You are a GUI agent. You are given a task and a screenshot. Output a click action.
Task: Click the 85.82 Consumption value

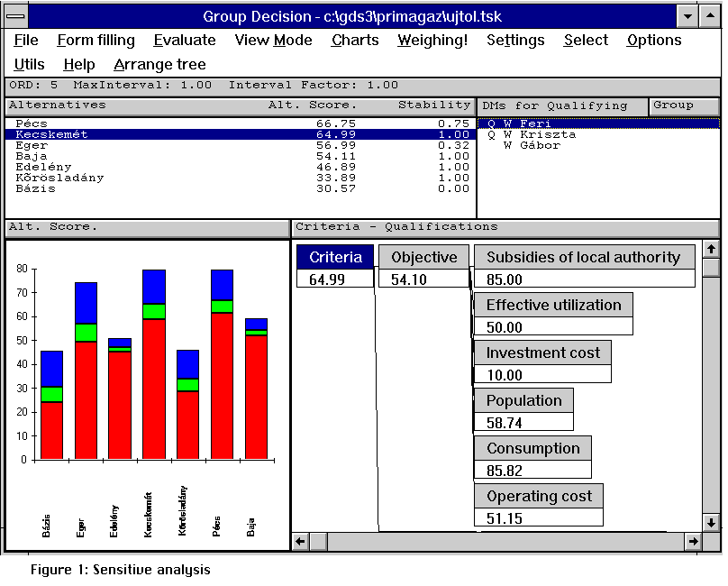pyautogui.click(x=532, y=471)
